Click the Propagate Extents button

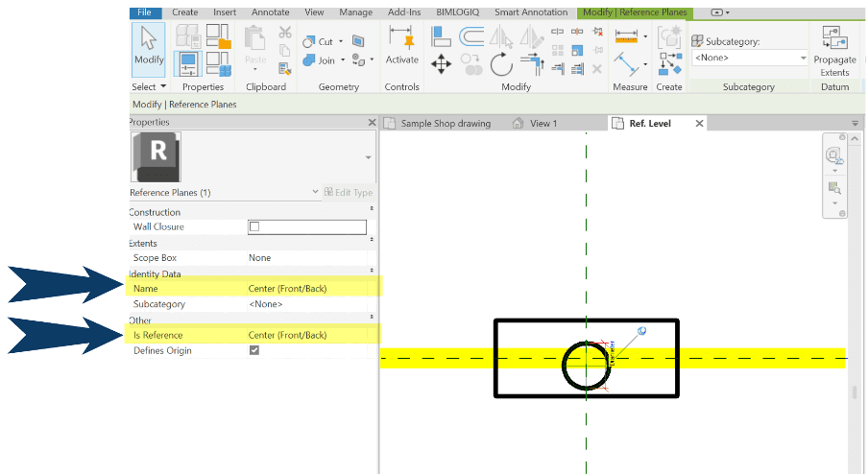coord(834,52)
